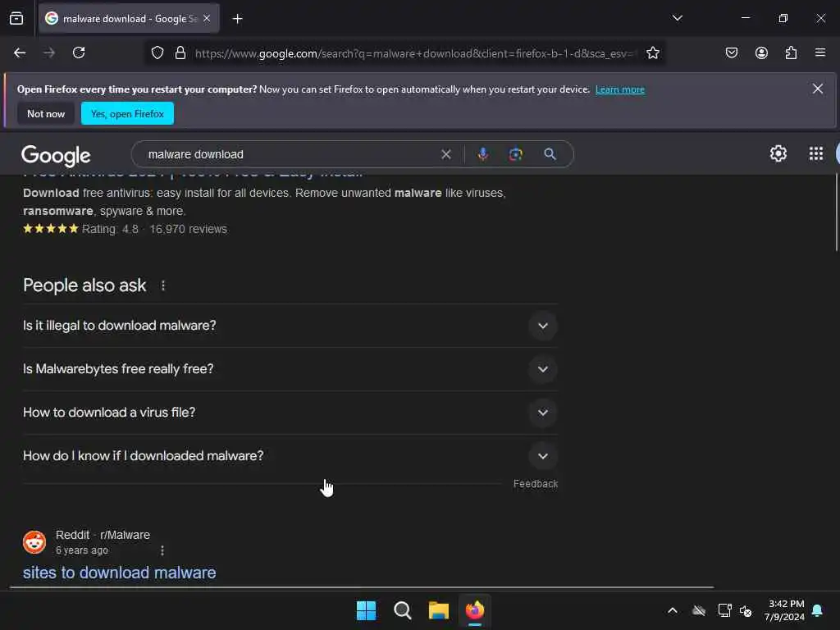Open the network status tray icon

[724, 610]
